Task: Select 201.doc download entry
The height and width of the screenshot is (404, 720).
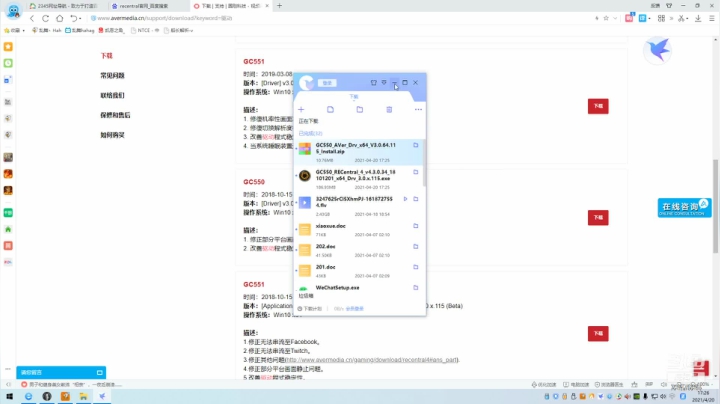Action: [359, 271]
